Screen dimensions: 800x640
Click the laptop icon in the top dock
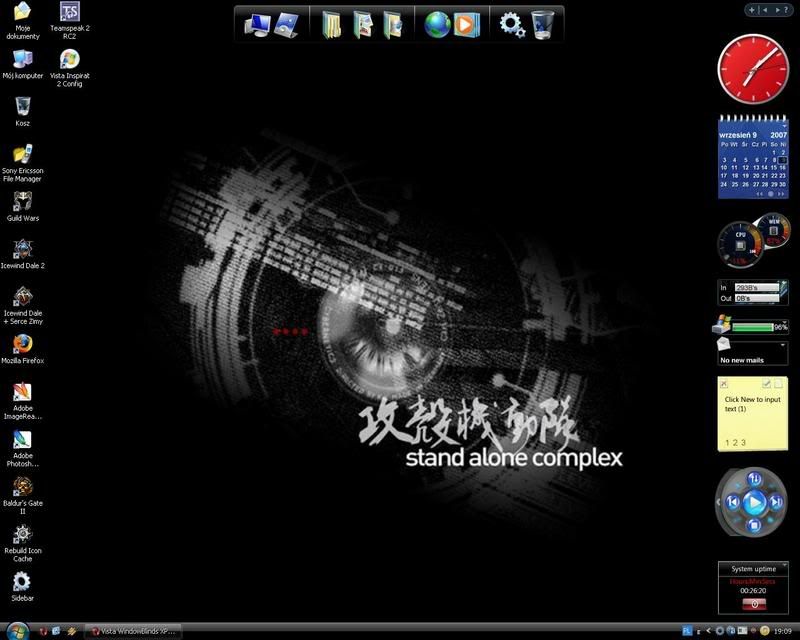tap(286, 24)
